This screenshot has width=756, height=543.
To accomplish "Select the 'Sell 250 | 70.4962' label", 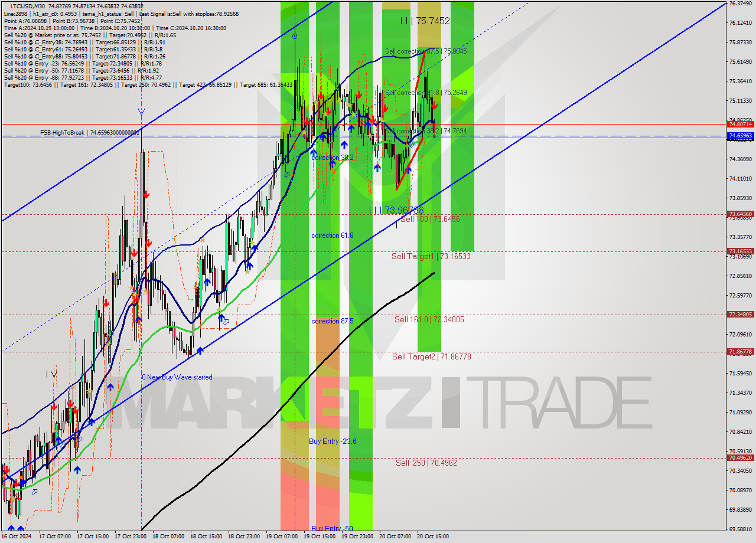I will click(x=426, y=463).
